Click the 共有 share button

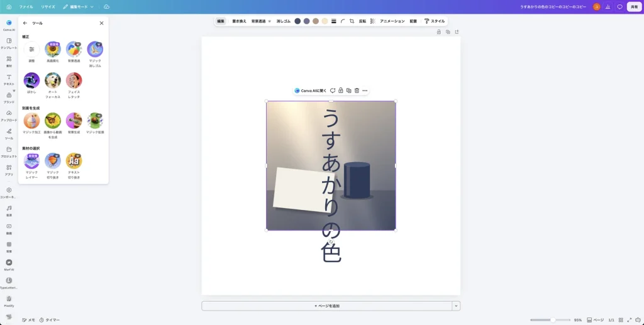[x=634, y=7]
